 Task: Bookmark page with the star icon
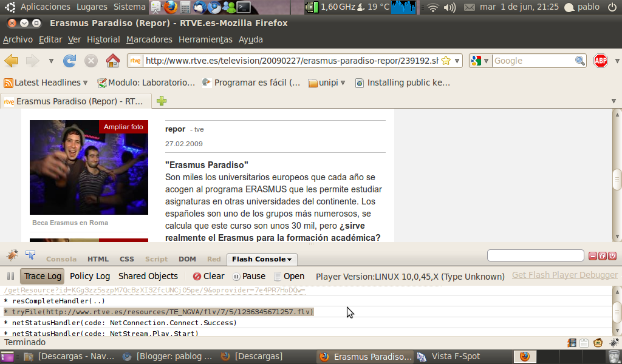click(446, 61)
